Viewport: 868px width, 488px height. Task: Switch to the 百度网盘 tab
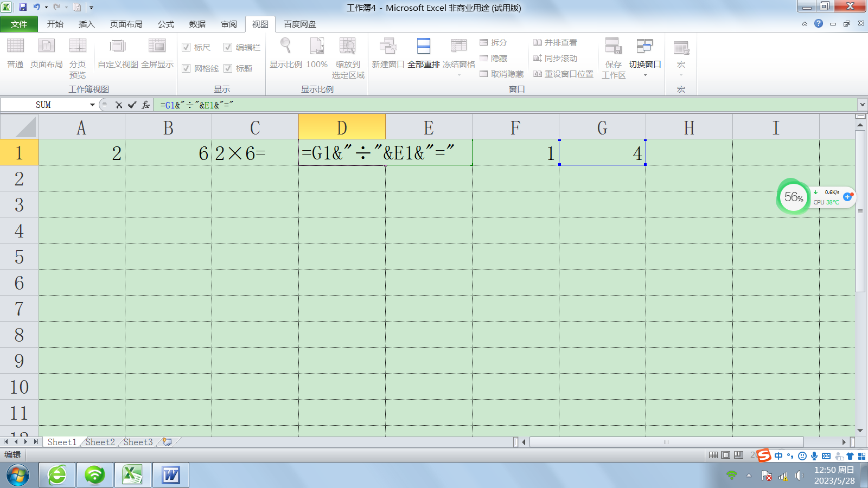pyautogui.click(x=300, y=24)
